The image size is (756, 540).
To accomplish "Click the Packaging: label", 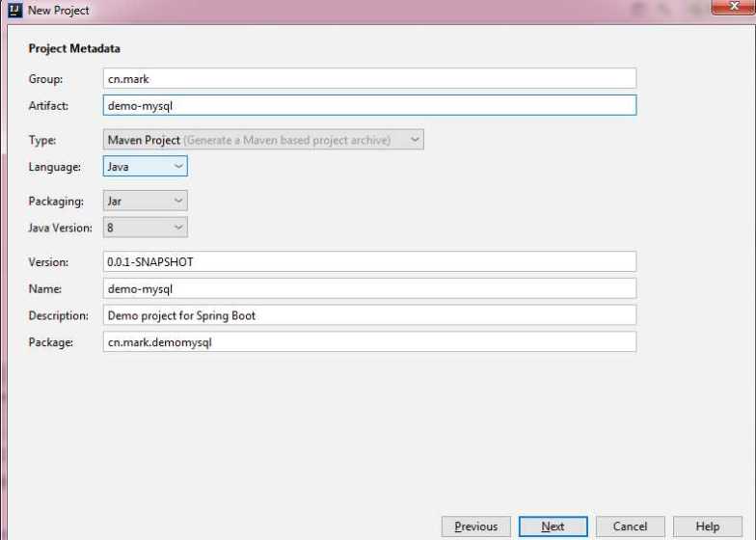I will 56,201.
